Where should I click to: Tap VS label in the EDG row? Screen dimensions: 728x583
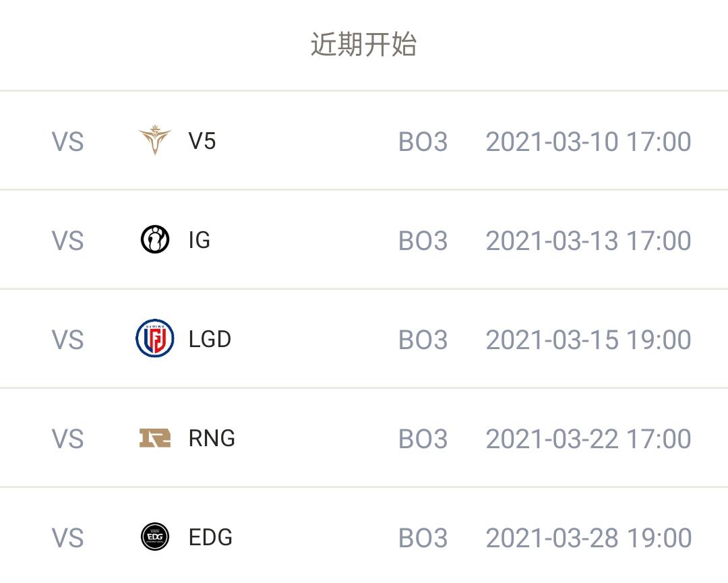pos(68,538)
